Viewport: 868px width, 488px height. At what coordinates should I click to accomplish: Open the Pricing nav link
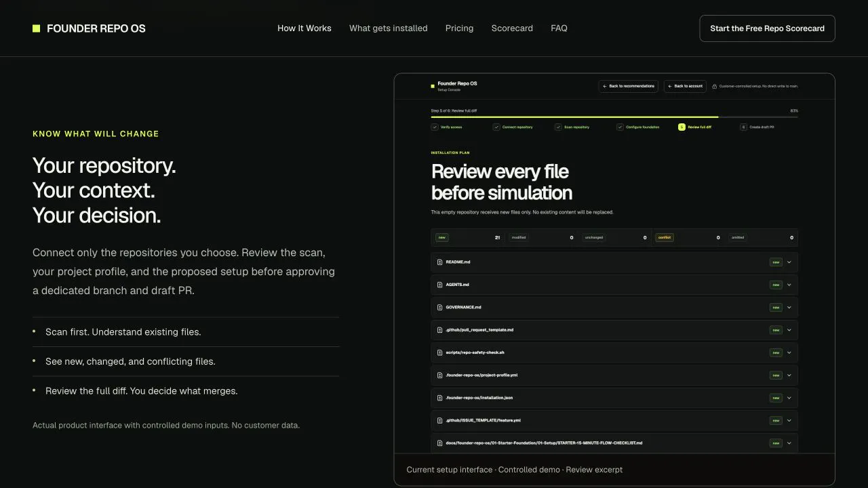(460, 28)
